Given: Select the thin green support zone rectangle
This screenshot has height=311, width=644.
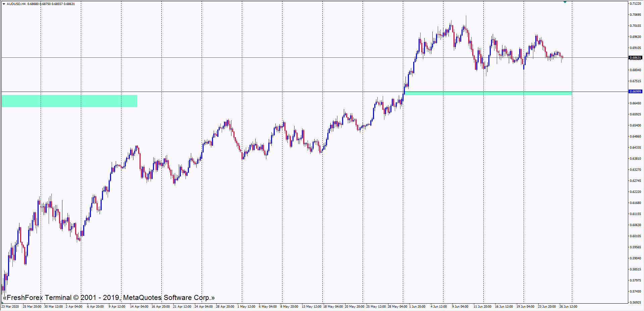Looking at the screenshot, I should 488,93.
